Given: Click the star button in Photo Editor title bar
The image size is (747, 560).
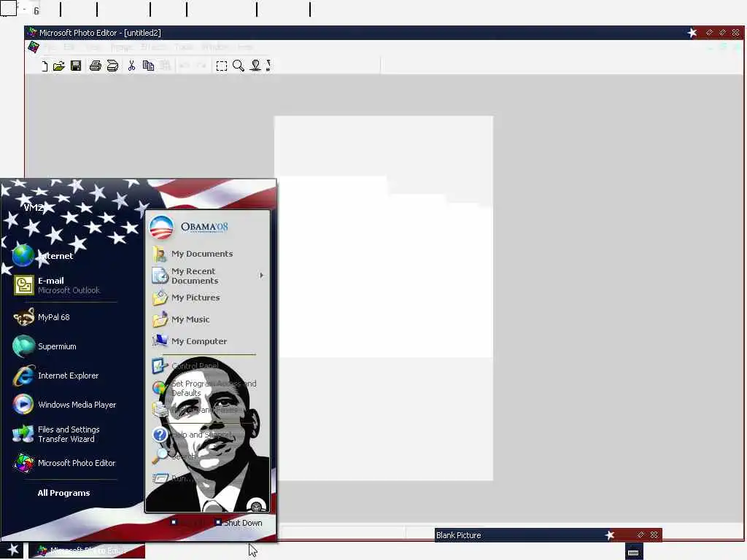Looking at the screenshot, I should click(692, 33).
